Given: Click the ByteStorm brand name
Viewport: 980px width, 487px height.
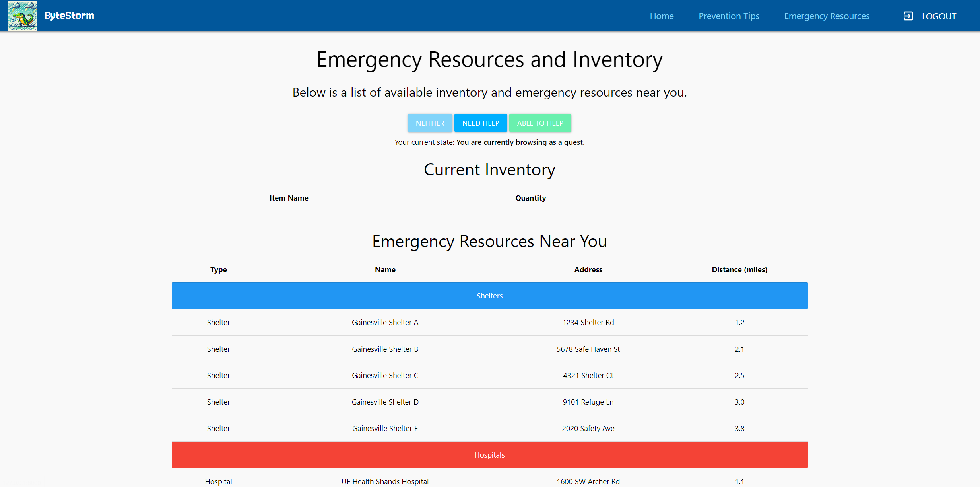Looking at the screenshot, I should click(x=69, y=16).
